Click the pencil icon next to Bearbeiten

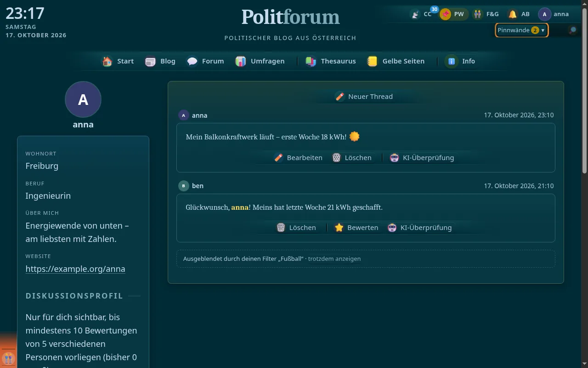[x=278, y=158]
